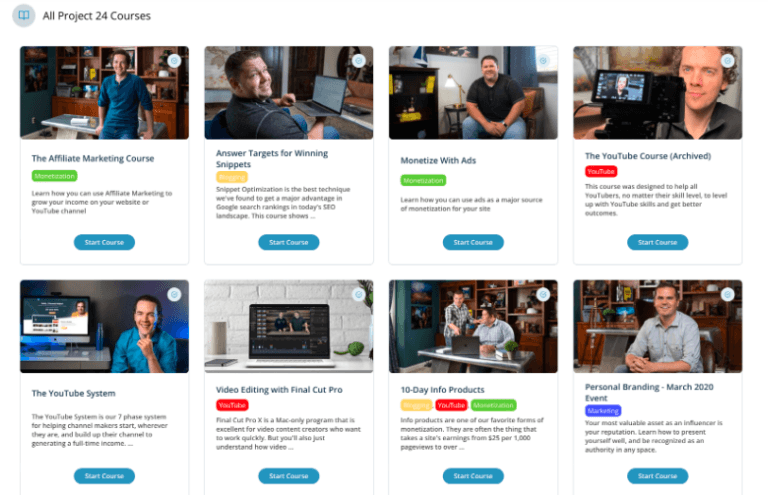Start The Affiliate Marketing Course
This screenshot has width=768, height=495.
click(x=104, y=242)
